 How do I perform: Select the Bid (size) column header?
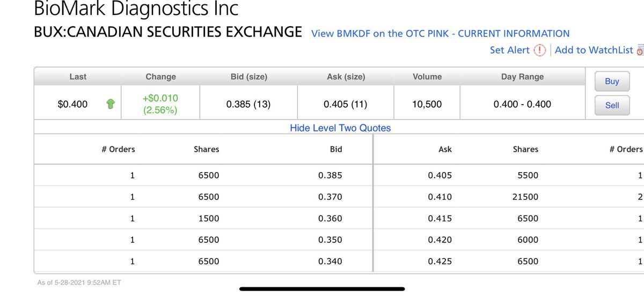[248, 77]
